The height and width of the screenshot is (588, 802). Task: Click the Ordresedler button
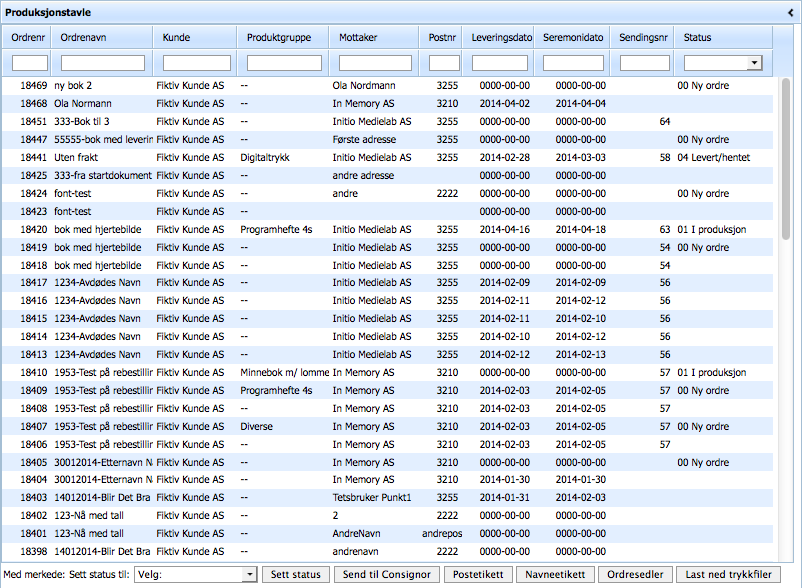[637, 574]
